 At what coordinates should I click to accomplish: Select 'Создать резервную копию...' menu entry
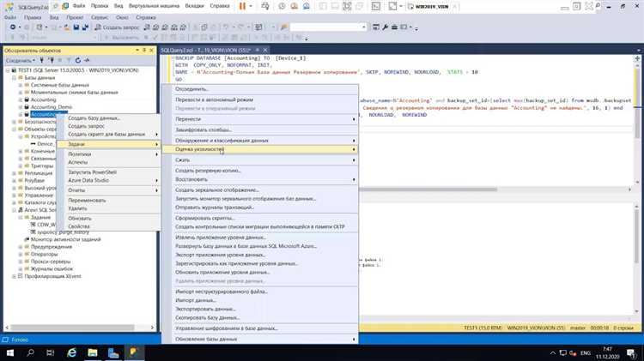pos(206,171)
